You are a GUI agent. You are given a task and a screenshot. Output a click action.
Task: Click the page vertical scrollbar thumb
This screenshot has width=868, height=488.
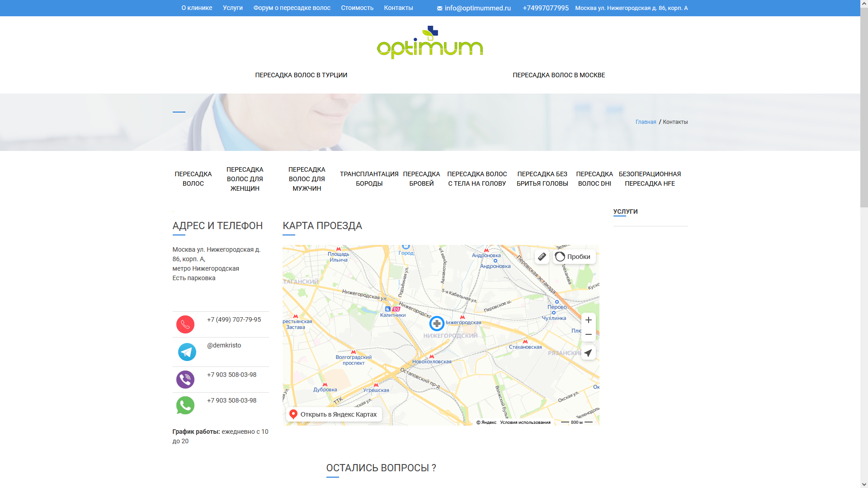864,107
